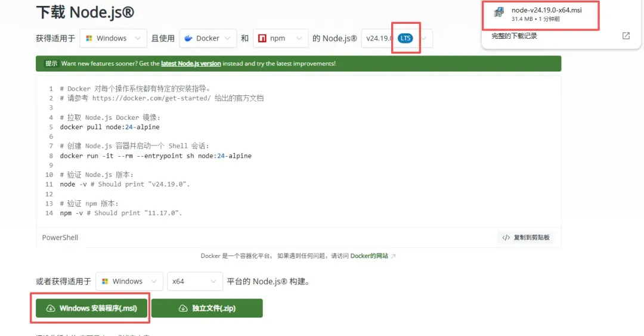This screenshot has width=644, height=336.
Task: Open the Windows OS dropdown at top
Action: click(113, 38)
